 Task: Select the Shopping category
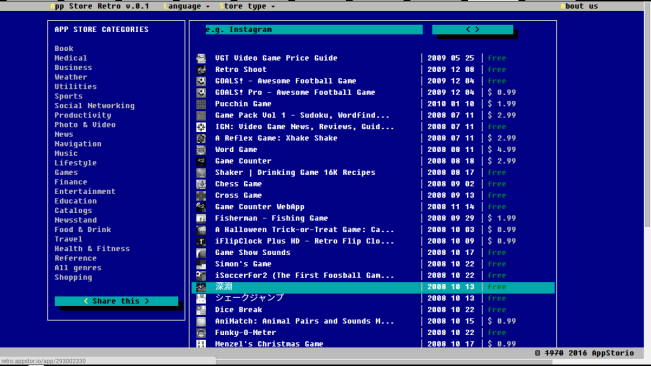pos(73,278)
